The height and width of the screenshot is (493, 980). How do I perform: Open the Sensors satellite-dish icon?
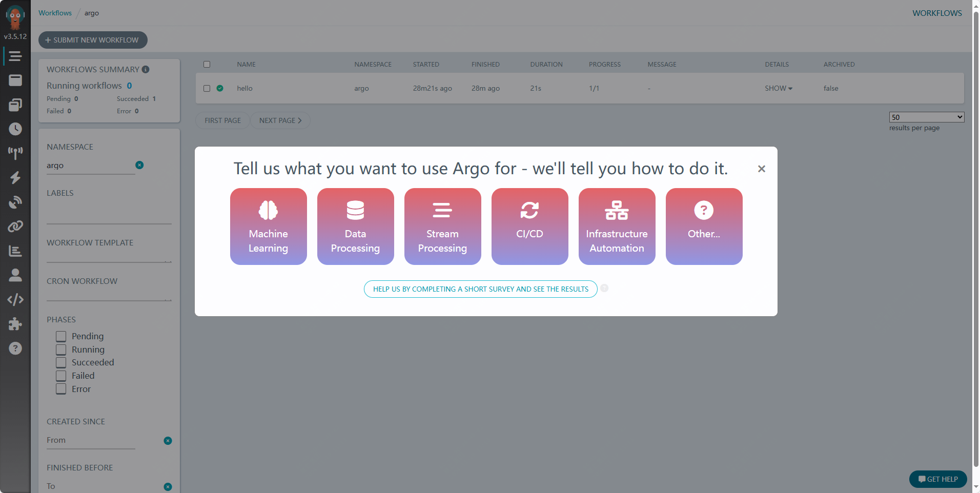(x=15, y=202)
